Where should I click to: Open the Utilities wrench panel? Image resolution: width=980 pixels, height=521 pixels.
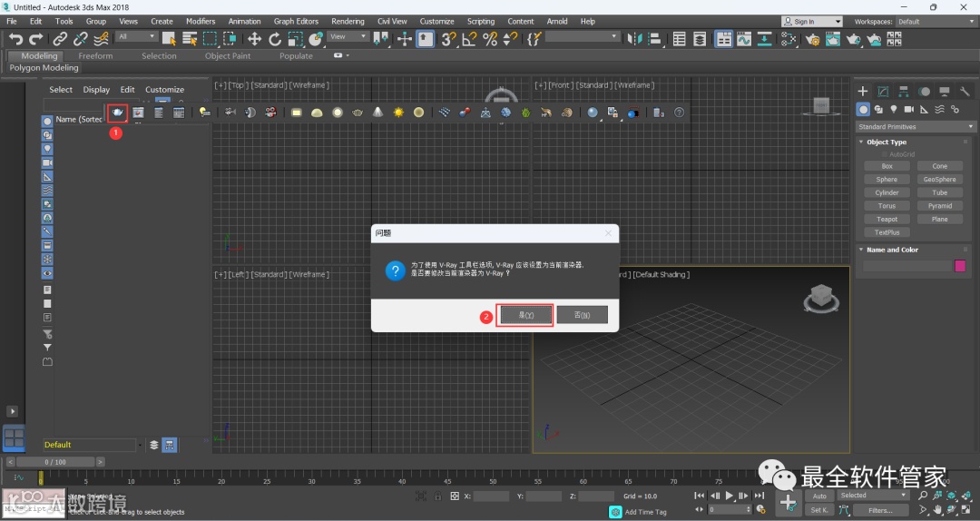[965, 92]
